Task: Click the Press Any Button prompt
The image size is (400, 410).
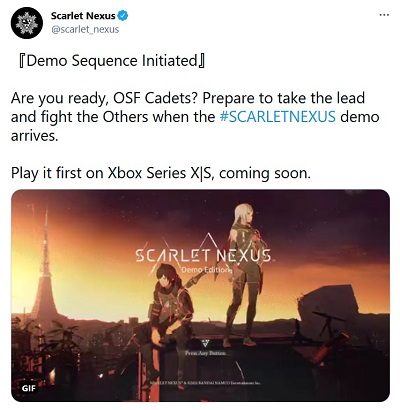Action: (206, 353)
